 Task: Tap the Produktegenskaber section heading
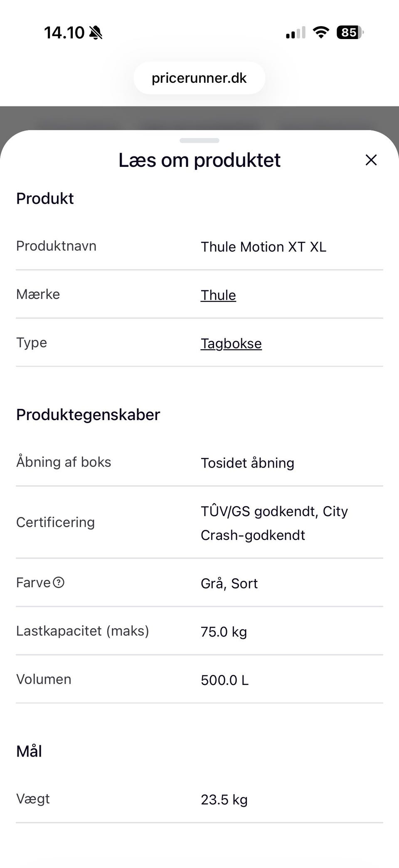click(x=88, y=415)
